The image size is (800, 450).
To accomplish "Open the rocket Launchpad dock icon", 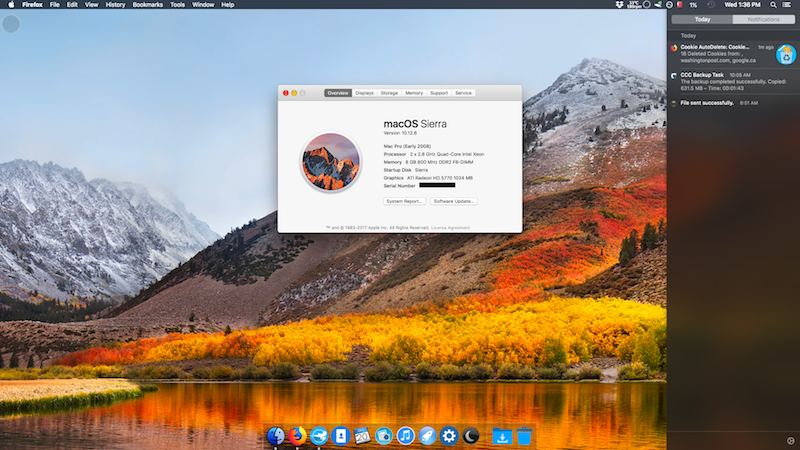I will click(428, 436).
